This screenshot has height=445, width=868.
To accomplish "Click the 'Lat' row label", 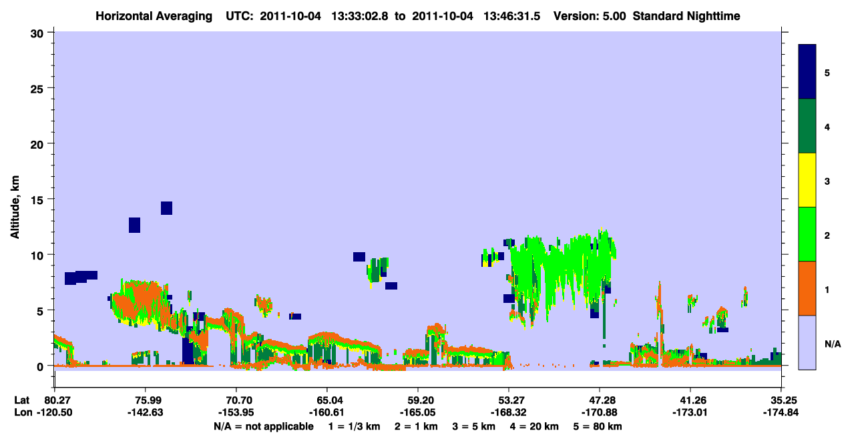I will tap(21, 400).
